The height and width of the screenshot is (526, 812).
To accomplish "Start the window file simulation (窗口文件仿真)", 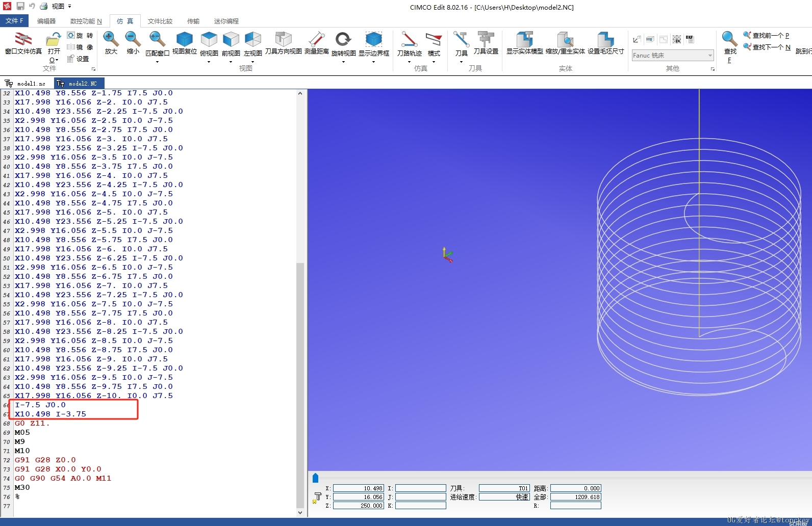I will (x=23, y=43).
